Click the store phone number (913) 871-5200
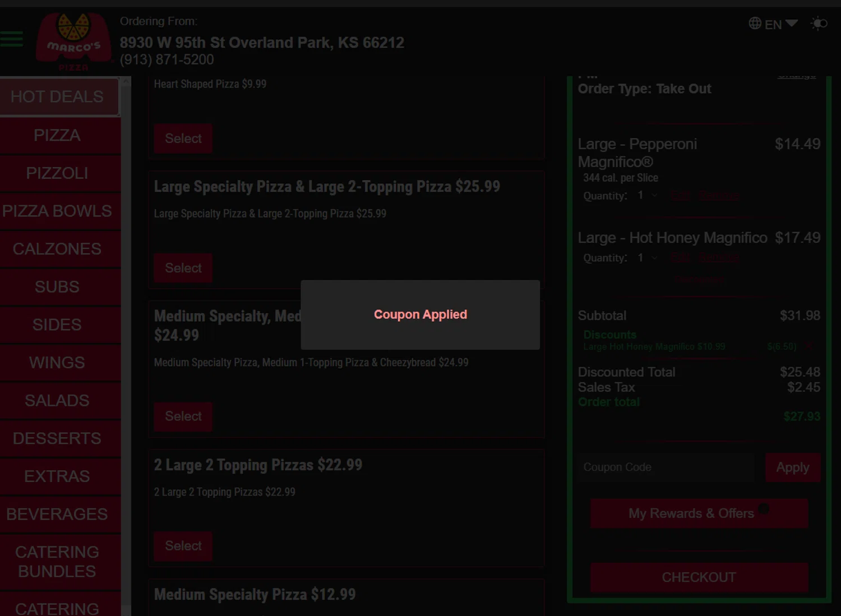Screen dimensions: 841x616 pos(167,59)
